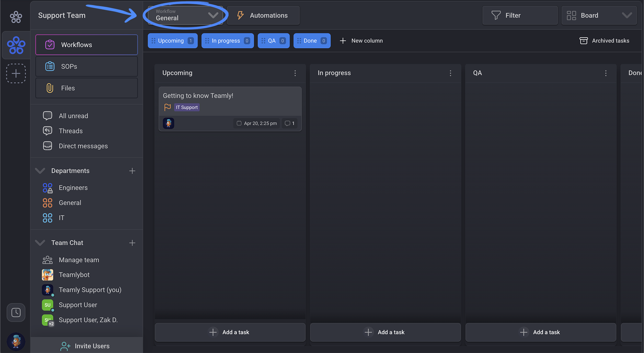The image size is (644, 353).
Task: Click the Direct messages inbox icon
Action: pos(47,146)
